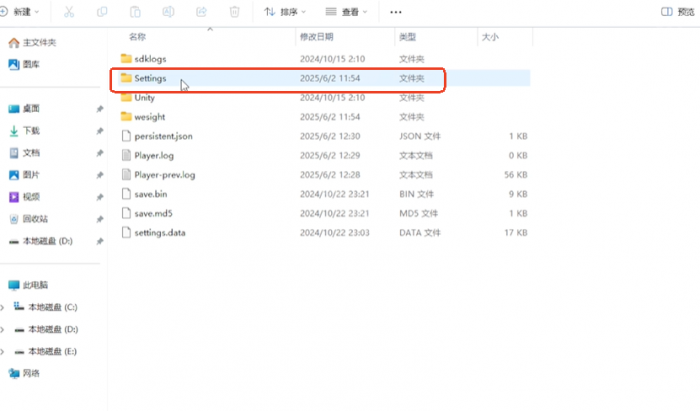Open 网络 Network in sidebar
The height and width of the screenshot is (411, 700).
25,373
